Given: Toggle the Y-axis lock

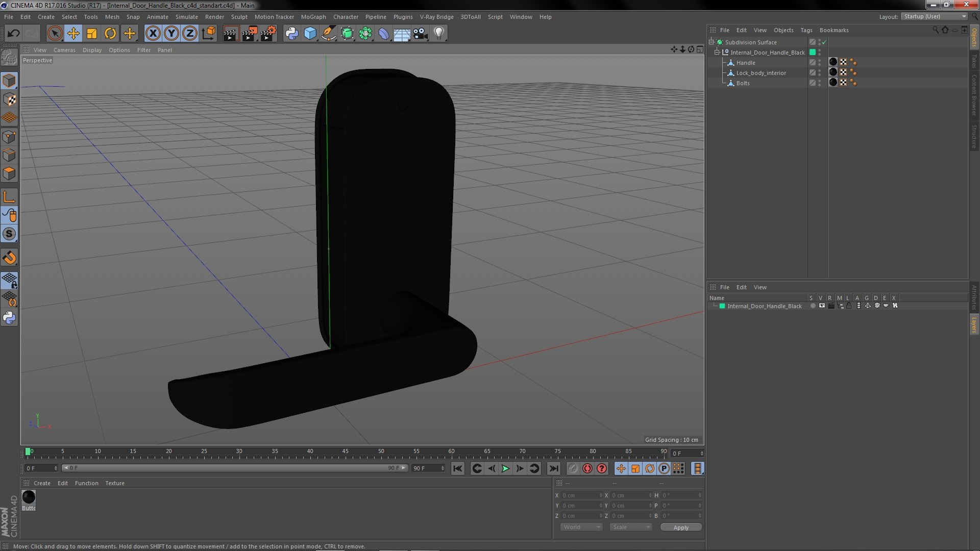Looking at the screenshot, I should click(x=171, y=34).
